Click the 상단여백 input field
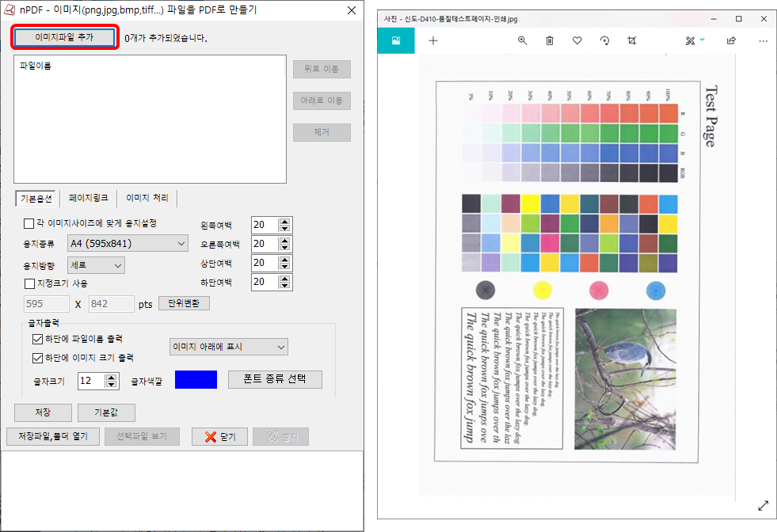The height and width of the screenshot is (532, 777). pyautogui.click(x=265, y=263)
